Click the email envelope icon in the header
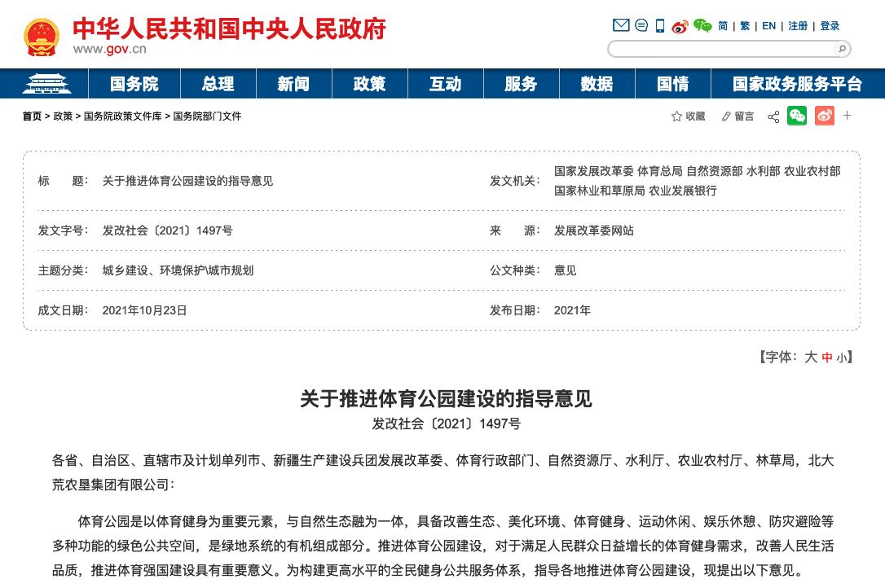This screenshot has height=588, width=885. [621, 25]
